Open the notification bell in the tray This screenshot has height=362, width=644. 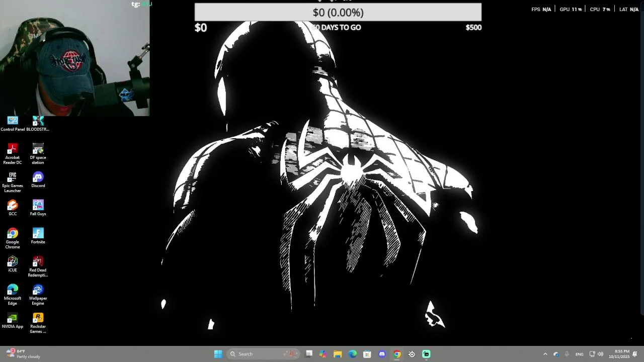click(x=635, y=354)
